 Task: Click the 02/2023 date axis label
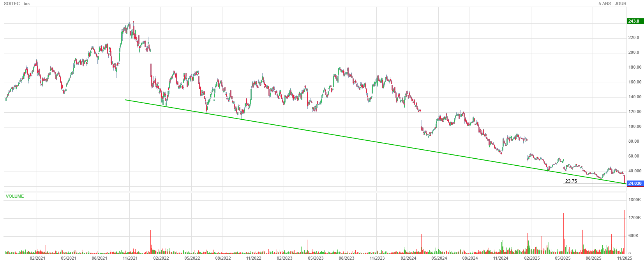click(284, 258)
